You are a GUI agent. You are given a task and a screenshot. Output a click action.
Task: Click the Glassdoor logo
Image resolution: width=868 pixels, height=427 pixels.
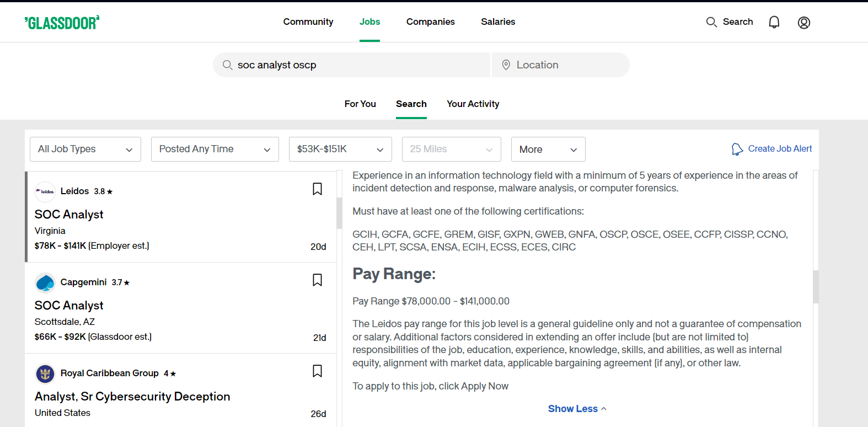point(62,22)
